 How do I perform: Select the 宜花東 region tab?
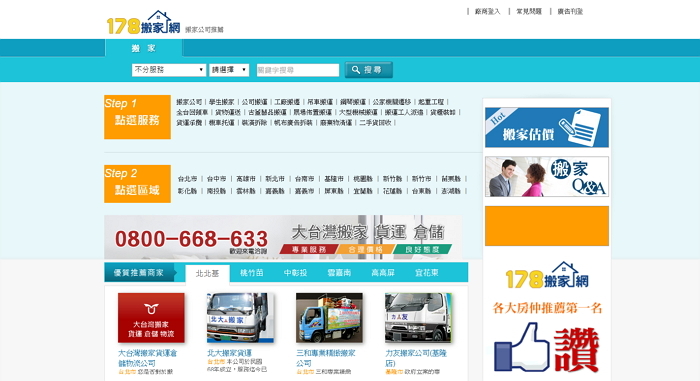[x=427, y=272]
